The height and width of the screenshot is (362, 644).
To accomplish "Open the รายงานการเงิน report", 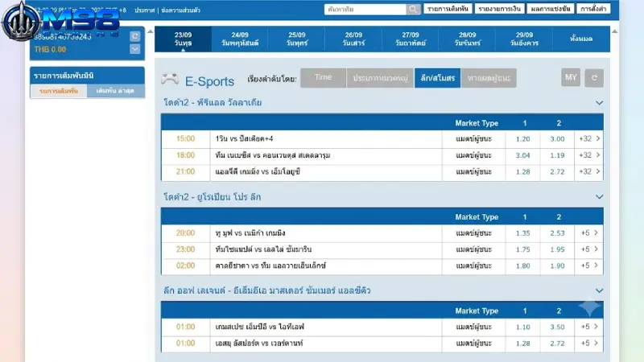I will click(499, 9).
